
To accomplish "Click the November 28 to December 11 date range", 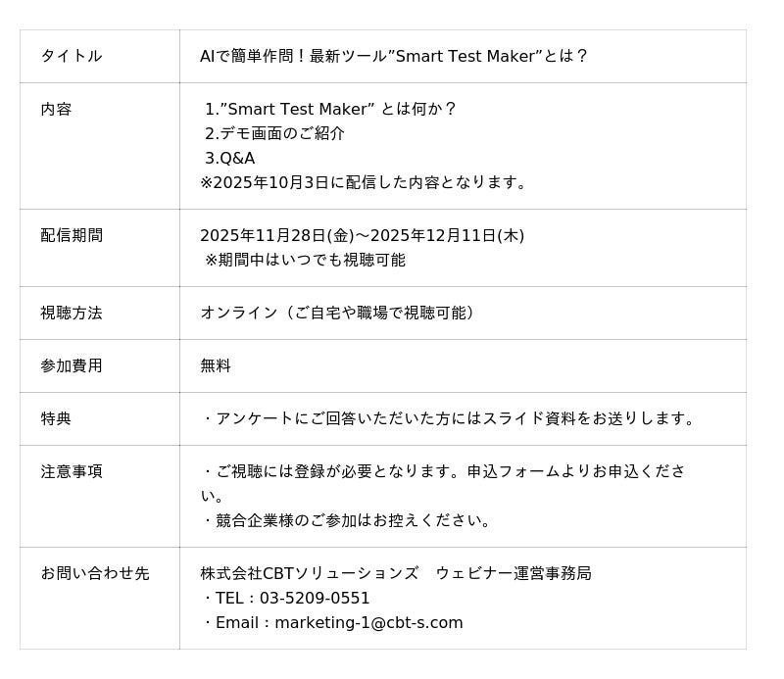I will 362,236.
